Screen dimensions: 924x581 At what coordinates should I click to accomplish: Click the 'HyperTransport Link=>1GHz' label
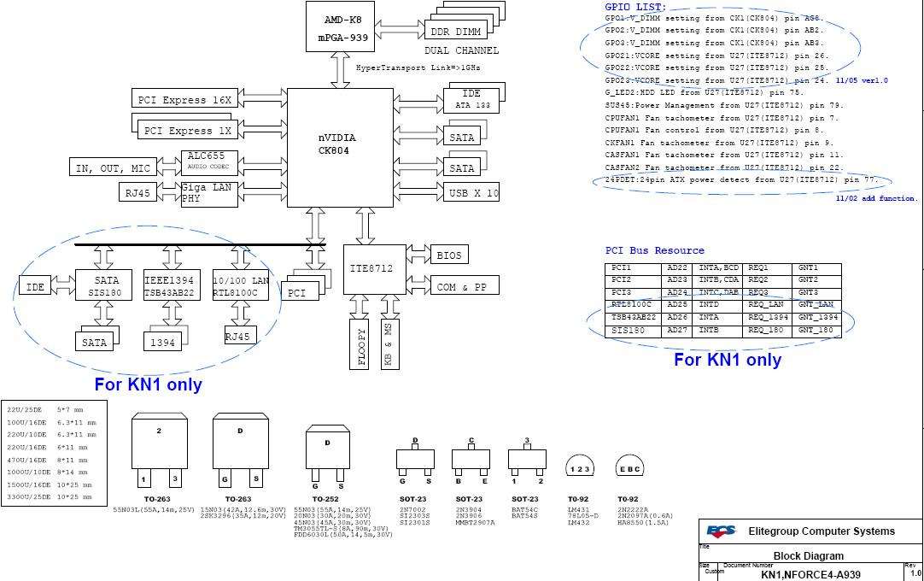418,67
